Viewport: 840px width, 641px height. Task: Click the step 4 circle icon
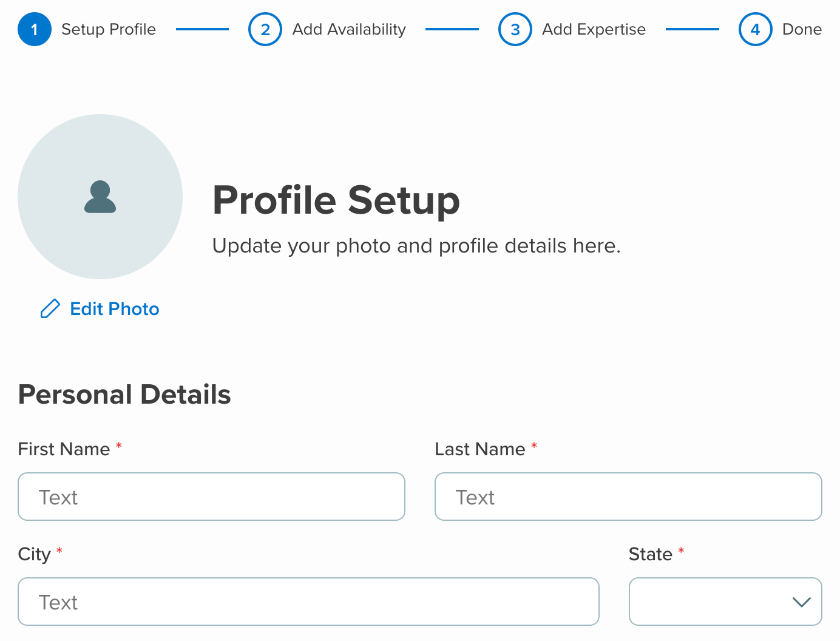tap(756, 29)
